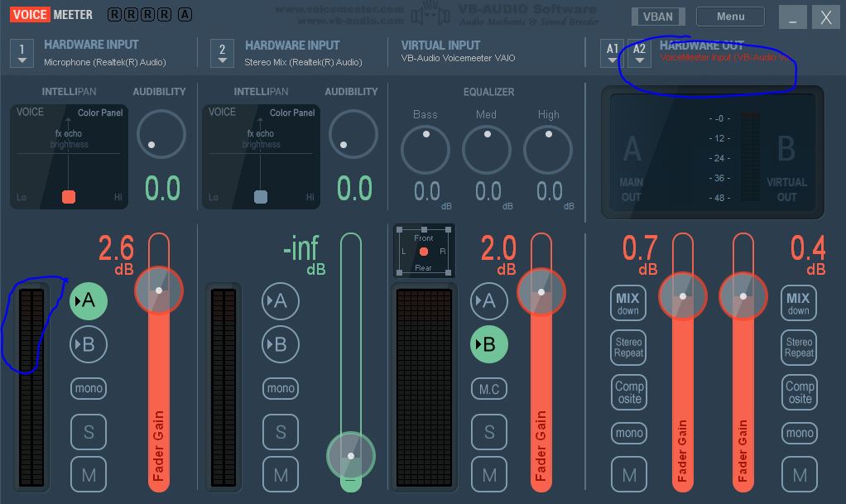Click the red Intellipan handle on the Microphone strip
Screen dimensions: 846x504
69,196
